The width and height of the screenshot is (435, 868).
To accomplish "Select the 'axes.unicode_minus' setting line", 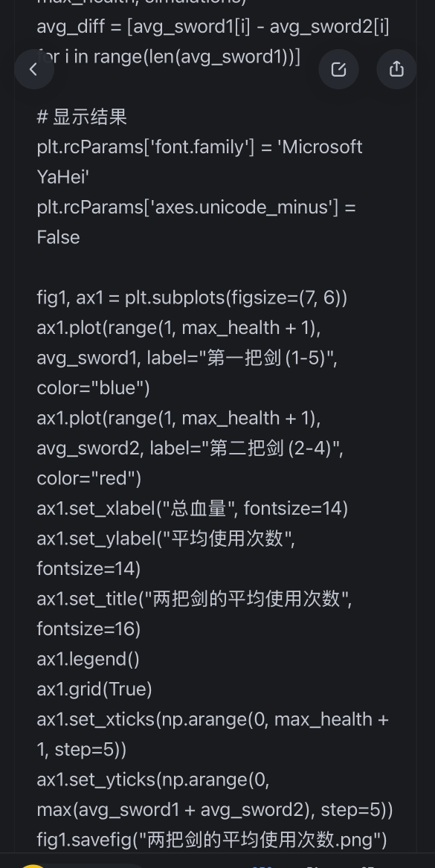I will [196, 207].
